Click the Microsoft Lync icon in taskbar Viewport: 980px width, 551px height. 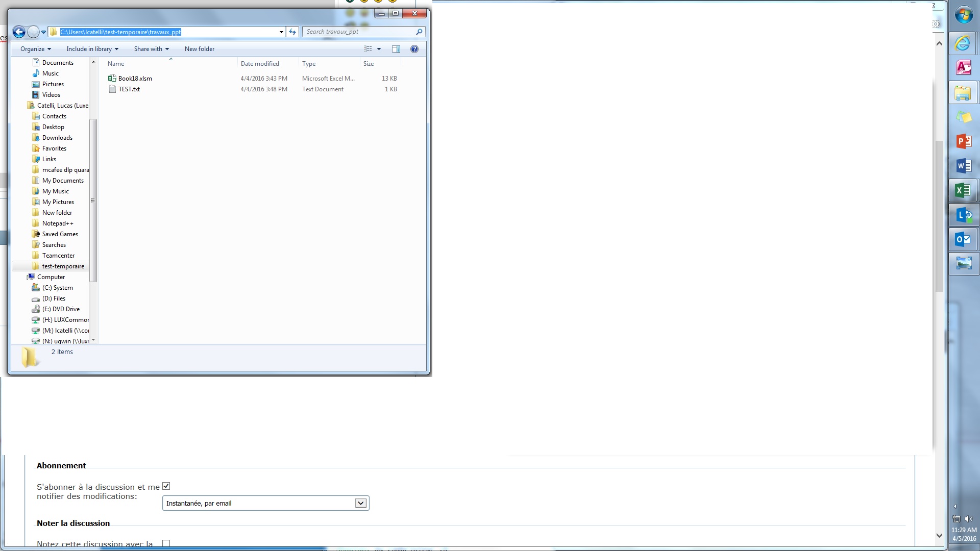click(x=964, y=215)
